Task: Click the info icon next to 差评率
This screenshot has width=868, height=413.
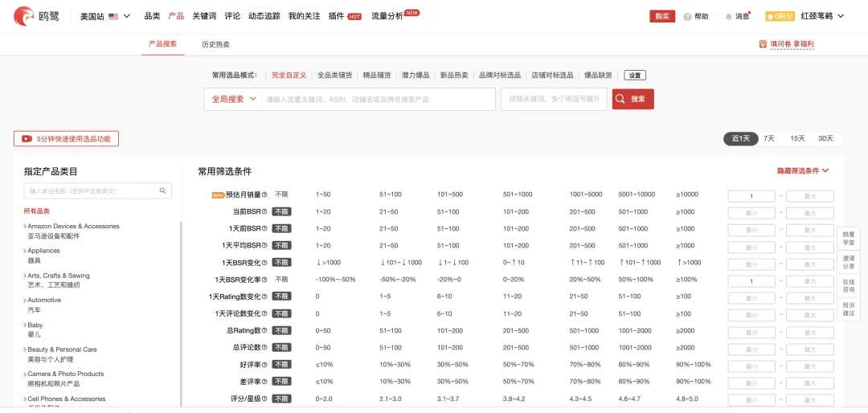Action: tap(264, 382)
